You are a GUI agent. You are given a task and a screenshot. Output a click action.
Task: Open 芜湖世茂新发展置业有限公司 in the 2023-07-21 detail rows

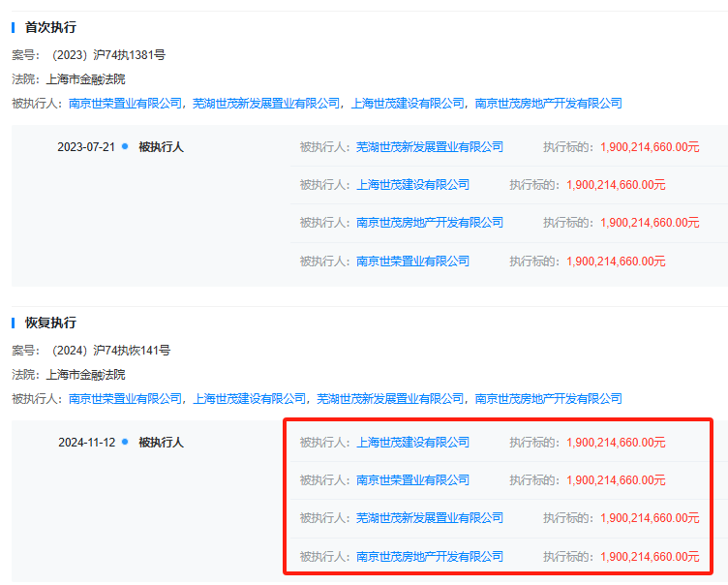[430, 147]
